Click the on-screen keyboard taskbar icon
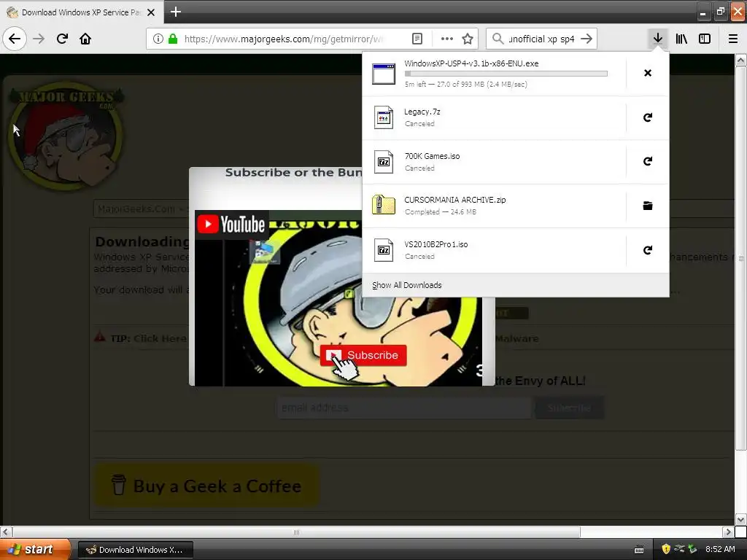 [x=639, y=550]
